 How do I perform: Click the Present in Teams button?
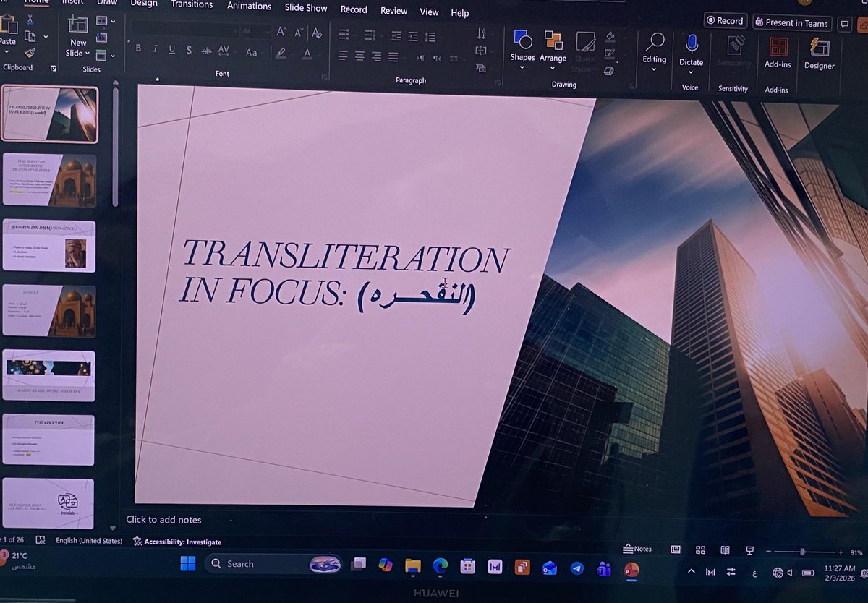point(792,23)
